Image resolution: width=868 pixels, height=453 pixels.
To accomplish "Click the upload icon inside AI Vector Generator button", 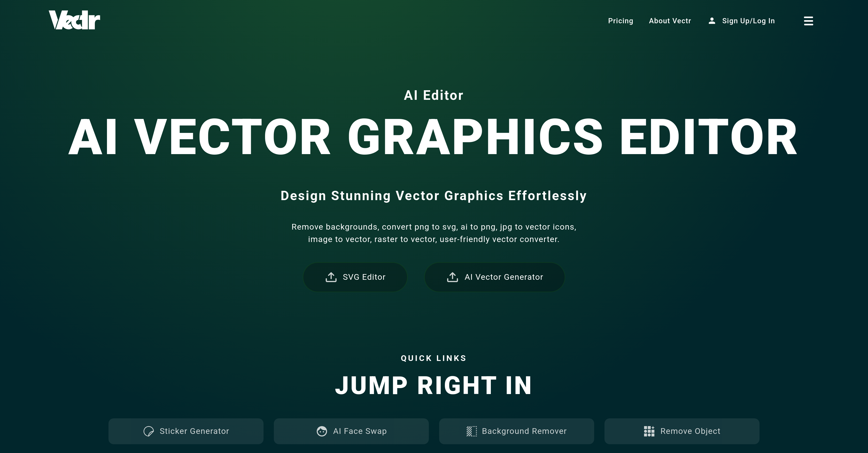I will point(453,277).
